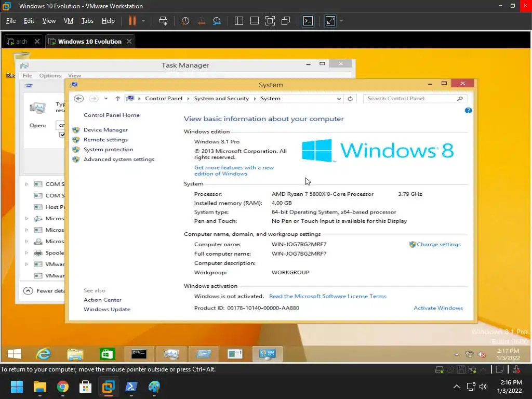Open the stretch options dropdown arrow

pyautogui.click(x=341, y=21)
